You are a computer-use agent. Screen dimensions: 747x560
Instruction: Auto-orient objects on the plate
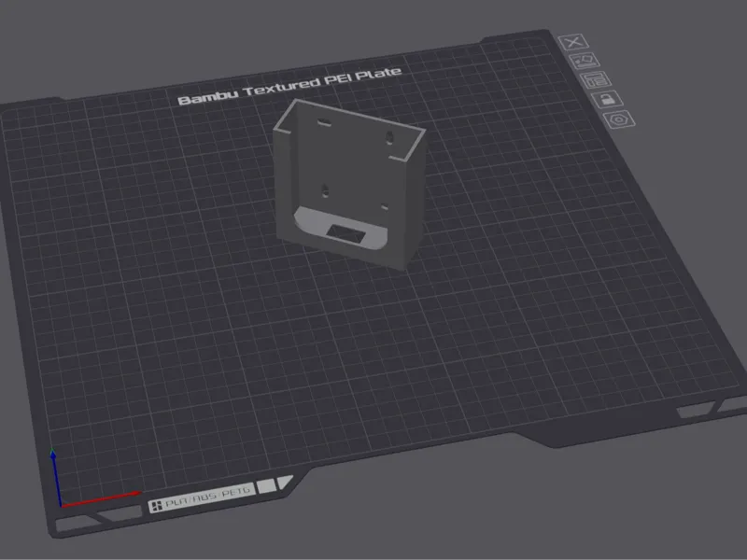click(x=585, y=61)
